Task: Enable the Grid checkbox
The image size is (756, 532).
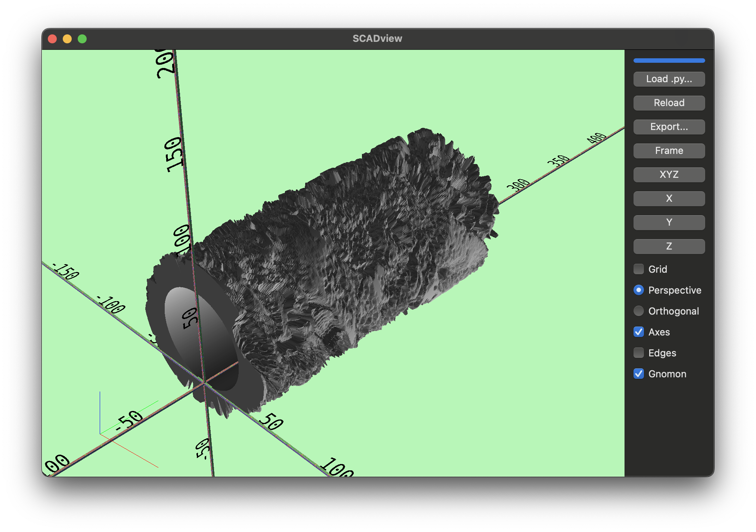Action: [639, 269]
